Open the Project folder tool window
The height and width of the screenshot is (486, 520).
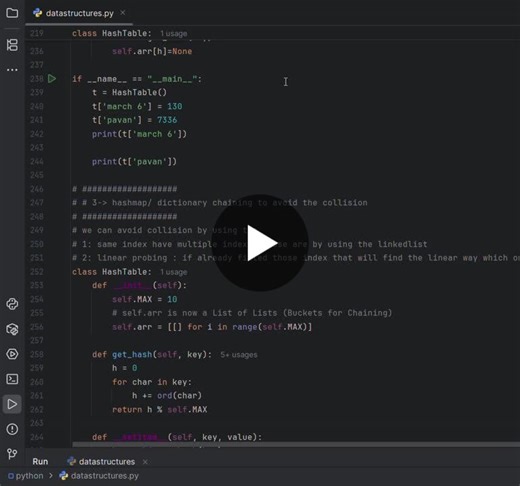click(12, 13)
